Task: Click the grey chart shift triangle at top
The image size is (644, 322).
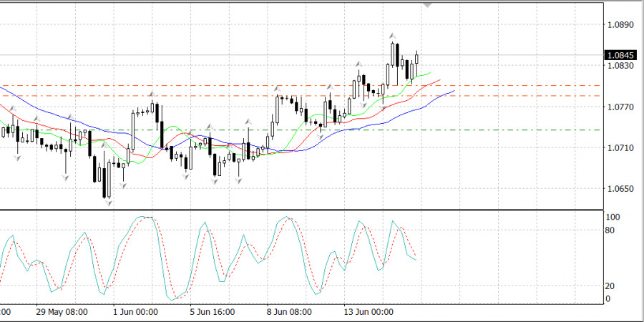Action: pos(428,4)
